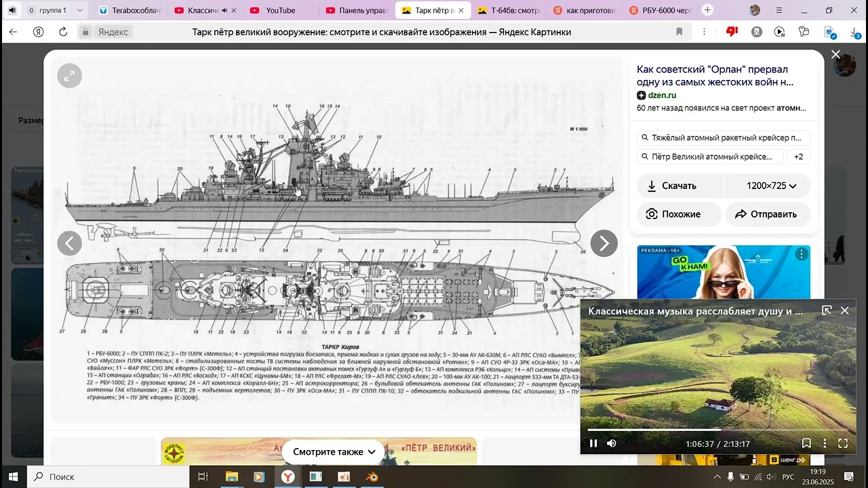Open File Explorer from taskbar

[231, 476]
